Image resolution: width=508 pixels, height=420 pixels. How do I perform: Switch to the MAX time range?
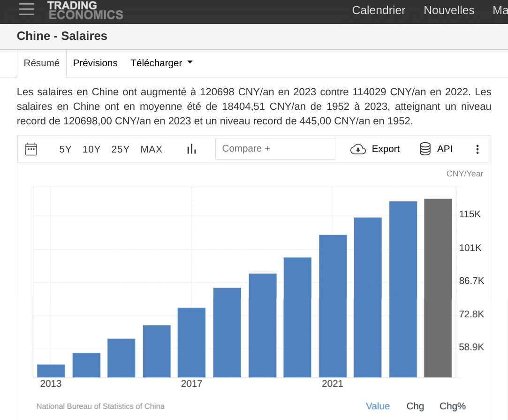(x=152, y=149)
